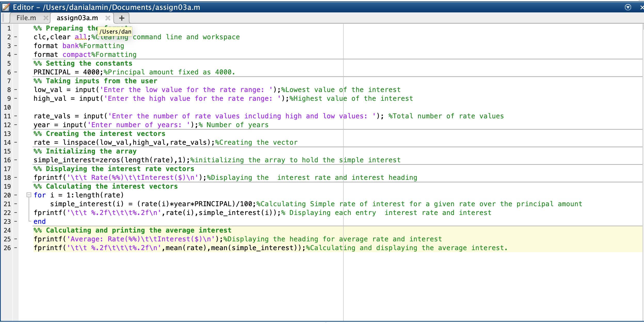644x323 pixels.
Task: Close the Editor panel with title bar X
Action: click(642, 7)
